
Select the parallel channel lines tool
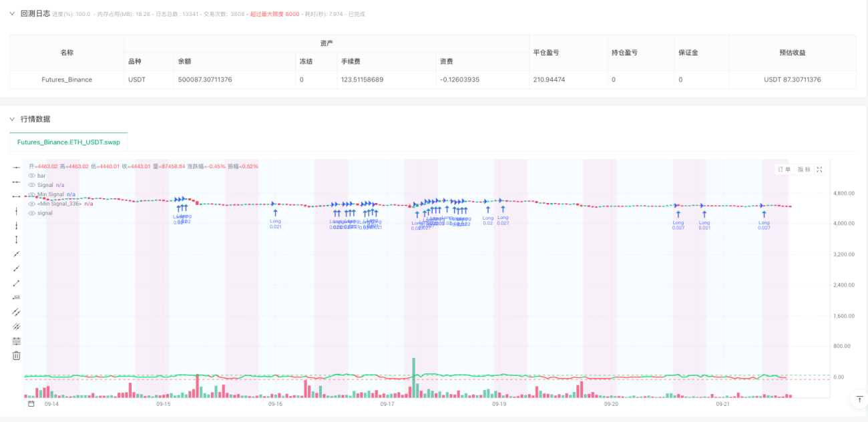click(x=17, y=312)
